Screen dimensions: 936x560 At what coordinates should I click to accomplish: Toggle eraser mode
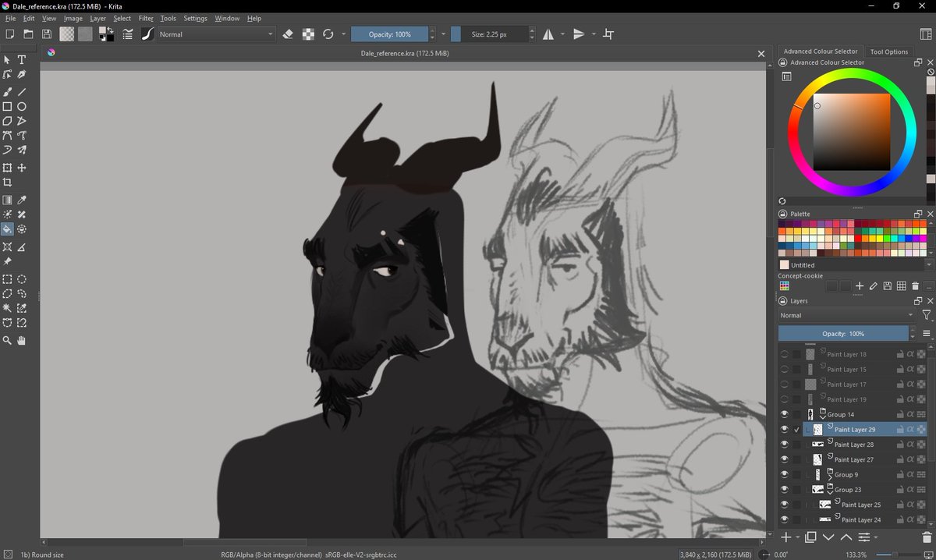[288, 34]
